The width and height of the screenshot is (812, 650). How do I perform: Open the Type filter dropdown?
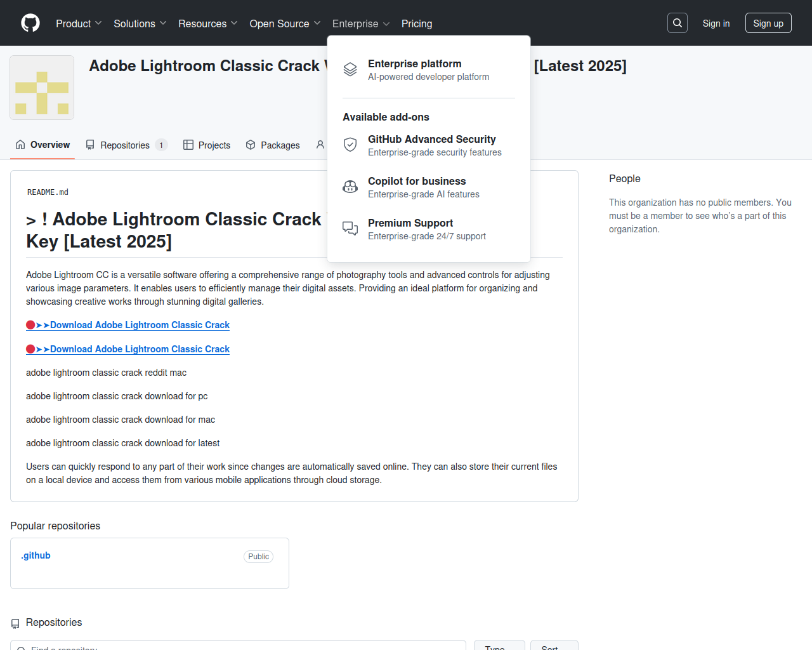(499, 645)
